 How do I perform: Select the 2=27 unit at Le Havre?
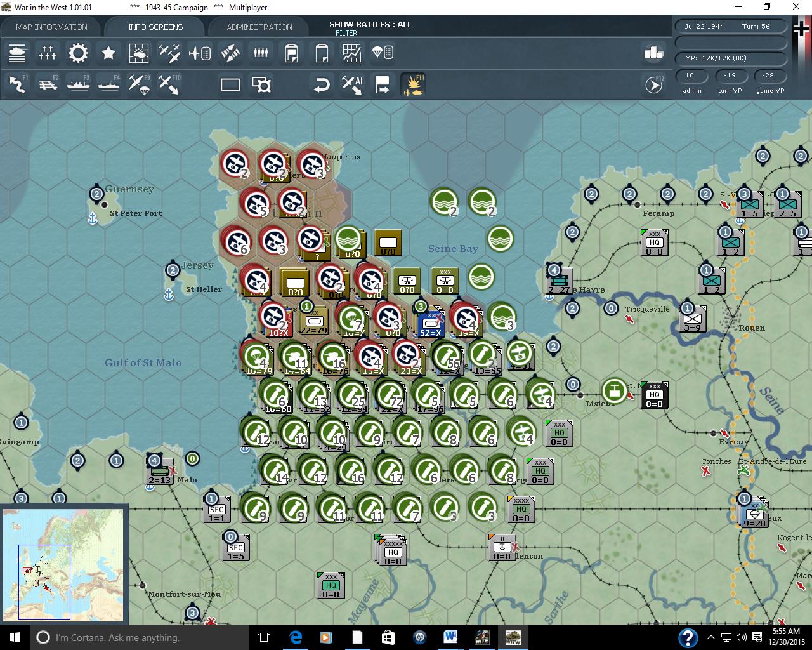(560, 281)
